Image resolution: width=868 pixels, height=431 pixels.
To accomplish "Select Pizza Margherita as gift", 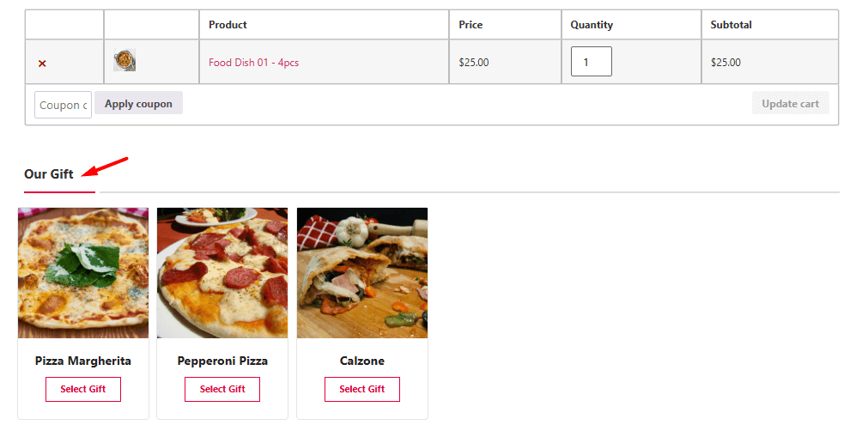I will click(83, 389).
